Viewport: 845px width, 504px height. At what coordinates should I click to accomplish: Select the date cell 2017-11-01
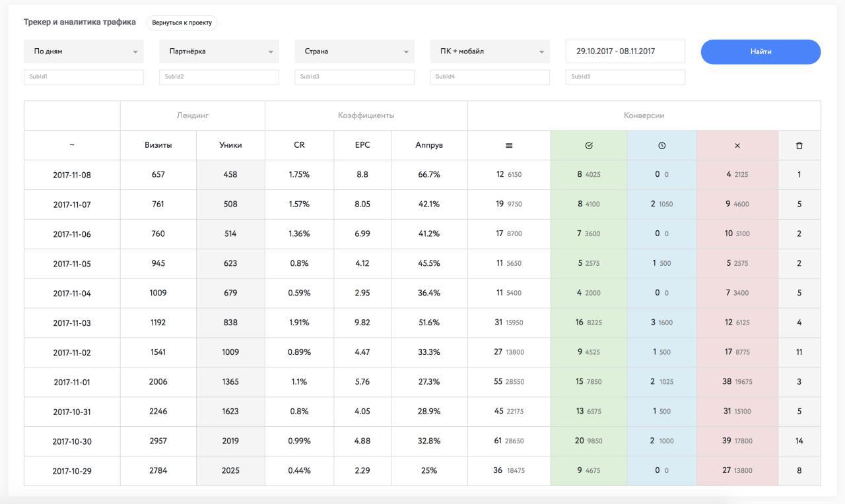point(72,382)
